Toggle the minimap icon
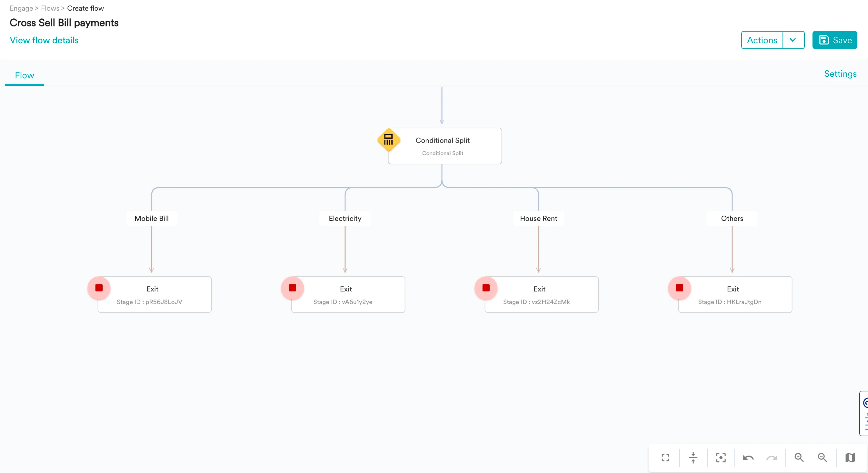Viewport: 868px width, 473px height. click(x=850, y=458)
